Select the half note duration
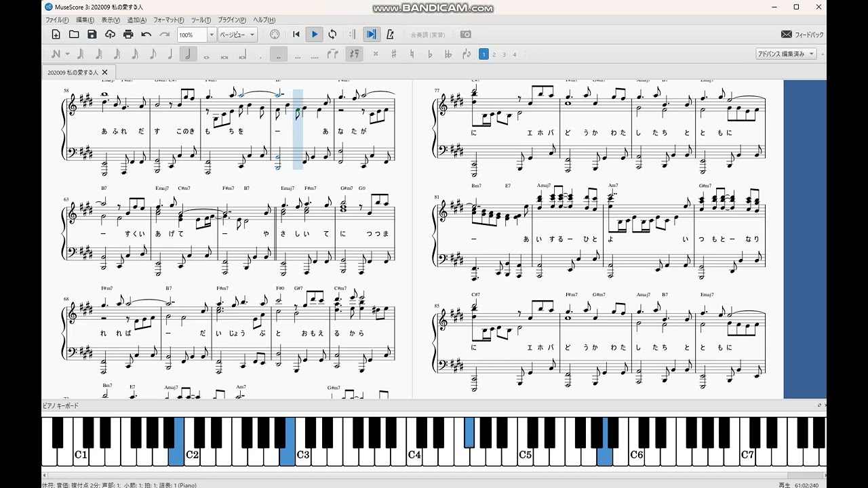The height and width of the screenshot is (488, 868). [188, 54]
